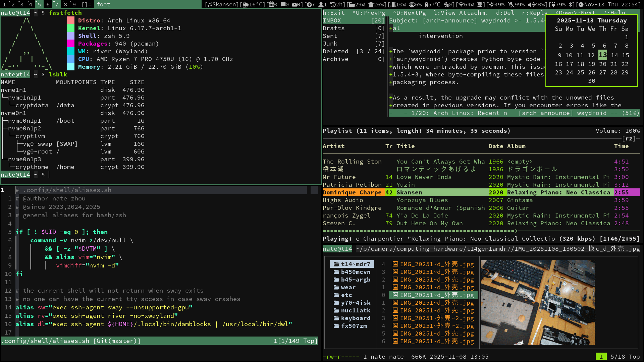
Task: Click the folder disk usage icon showing 29%
Action: [x=352, y=4]
